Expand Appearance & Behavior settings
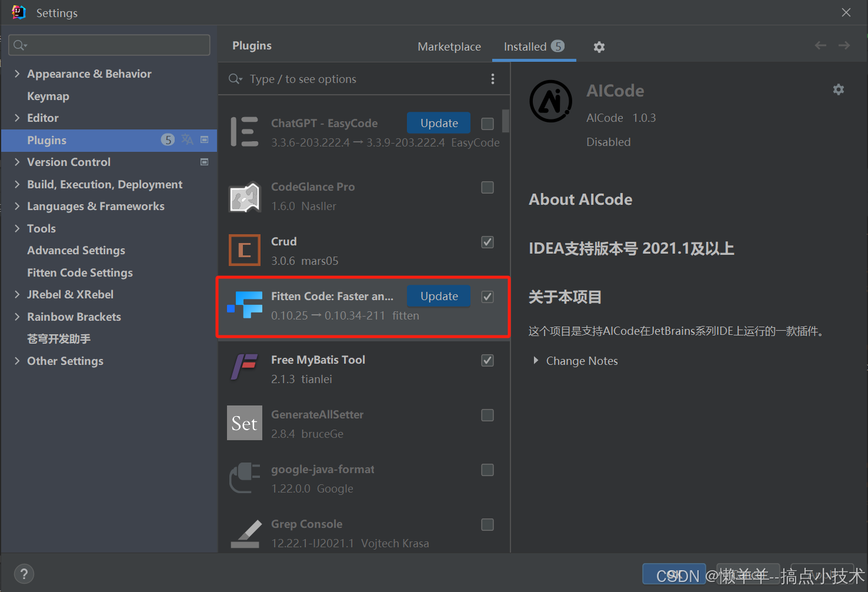868x592 pixels. 17,74
